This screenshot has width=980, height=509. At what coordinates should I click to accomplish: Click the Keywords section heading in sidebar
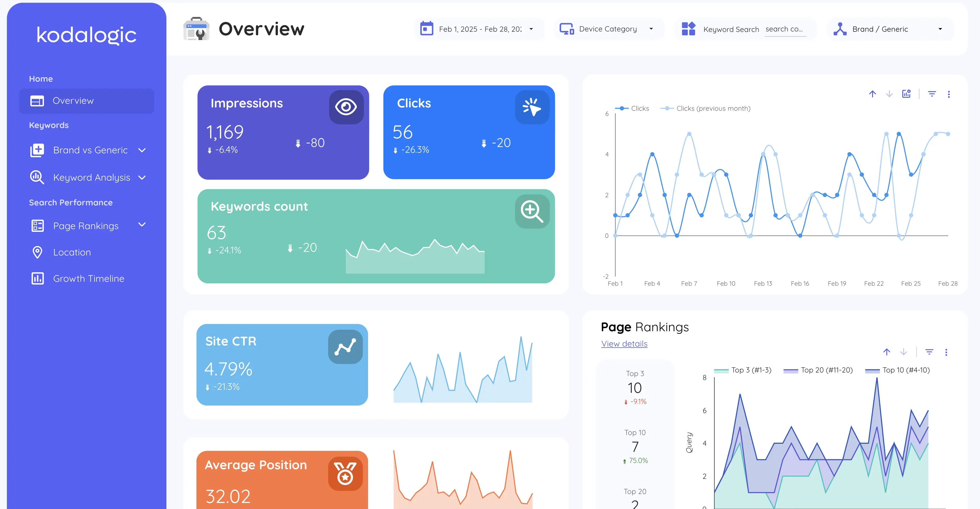pos(49,125)
